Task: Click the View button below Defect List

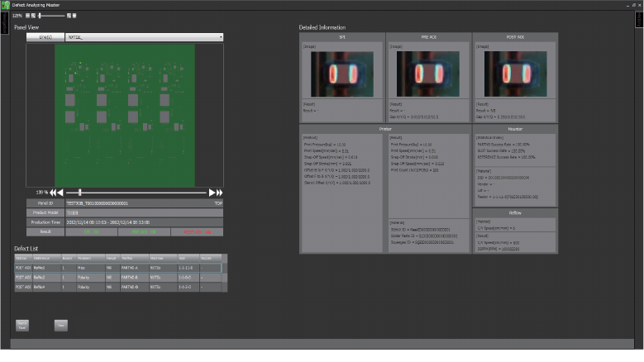Action: click(61, 326)
